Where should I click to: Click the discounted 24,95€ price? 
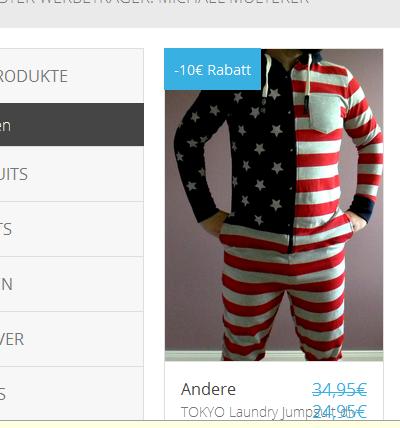coord(339,411)
